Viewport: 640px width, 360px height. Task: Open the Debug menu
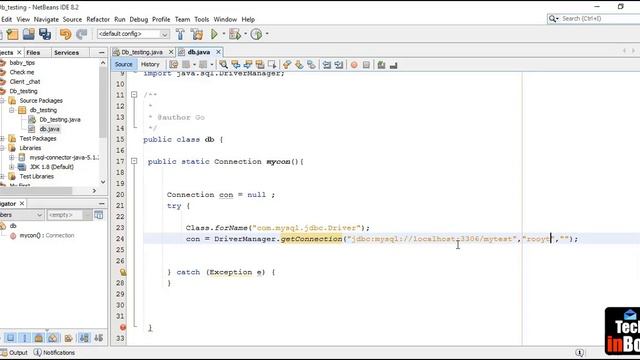pyautogui.click(x=139, y=19)
